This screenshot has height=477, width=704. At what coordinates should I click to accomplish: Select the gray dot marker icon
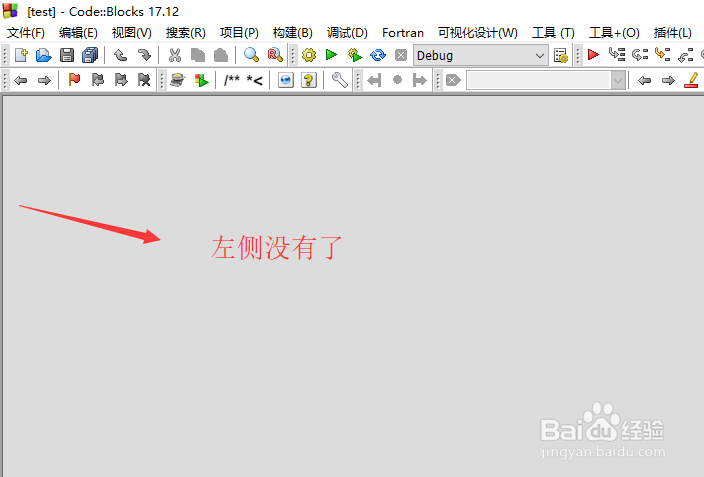point(397,80)
